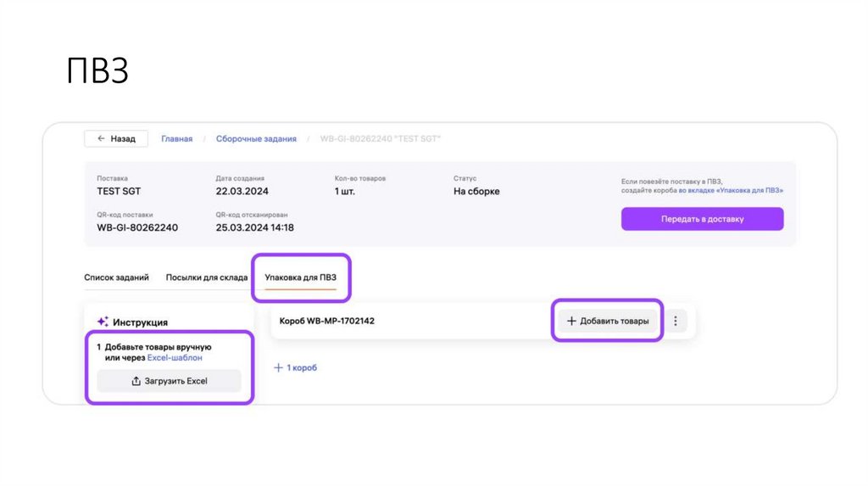Open the Главная breadcrumb link

[177, 138]
